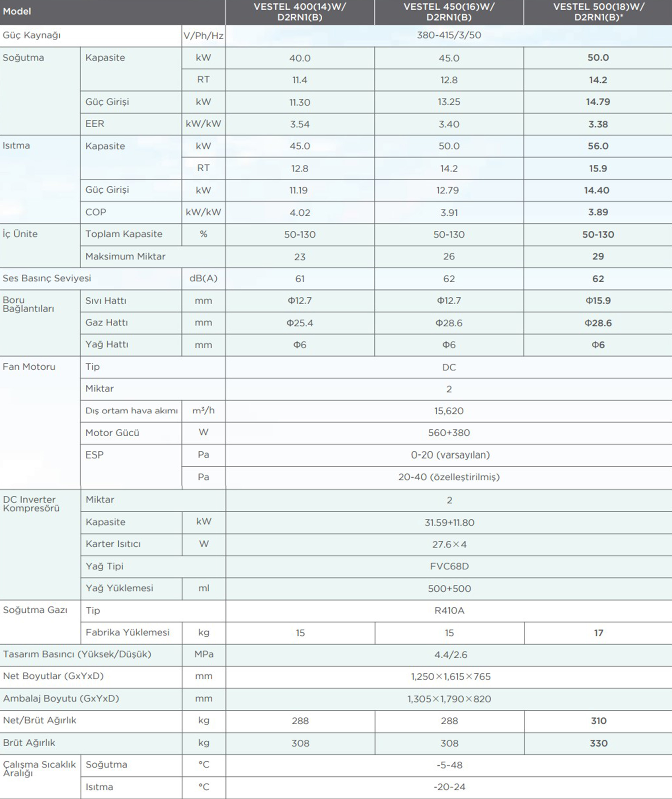Image resolution: width=672 pixels, height=799 pixels.
Task: Select the '26' maximum quantity value
Action: click(449, 257)
